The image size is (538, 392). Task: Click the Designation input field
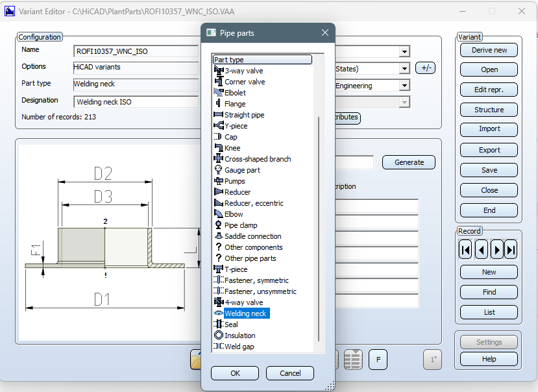(x=136, y=102)
